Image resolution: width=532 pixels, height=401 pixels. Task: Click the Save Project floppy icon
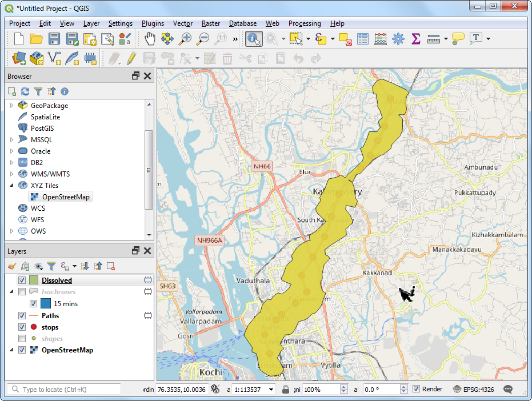tap(54, 39)
